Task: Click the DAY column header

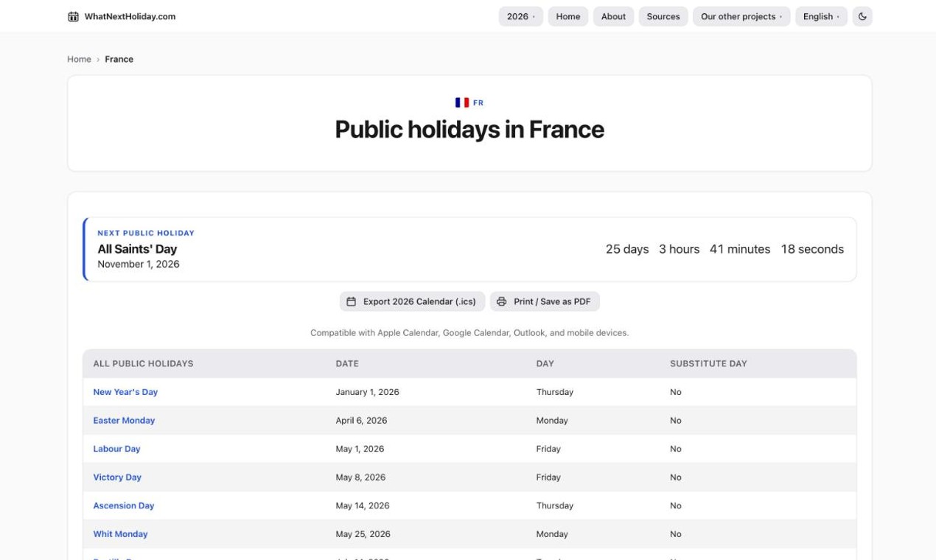Action: click(545, 363)
